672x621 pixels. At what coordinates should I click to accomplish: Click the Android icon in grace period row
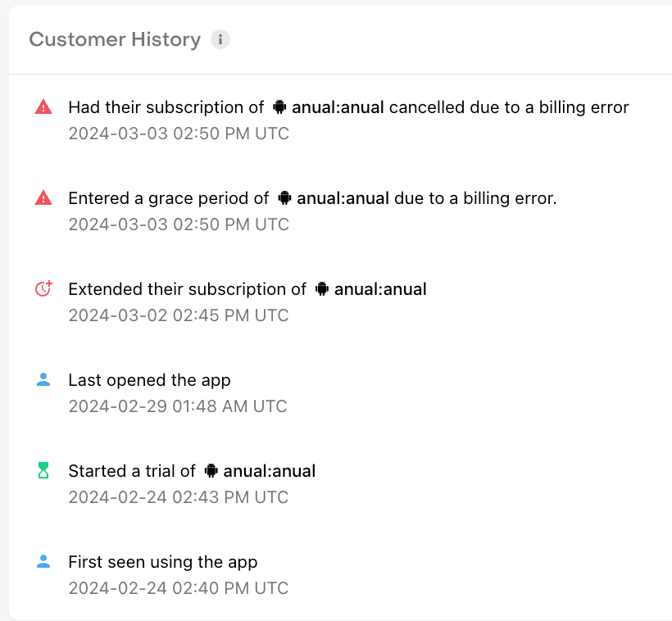[284, 197]
